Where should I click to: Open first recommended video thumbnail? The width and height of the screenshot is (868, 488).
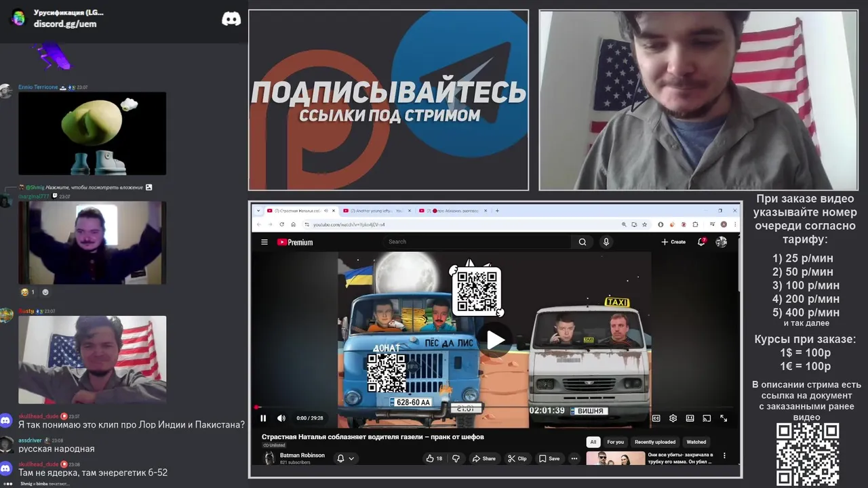click(x=616, y=458)
